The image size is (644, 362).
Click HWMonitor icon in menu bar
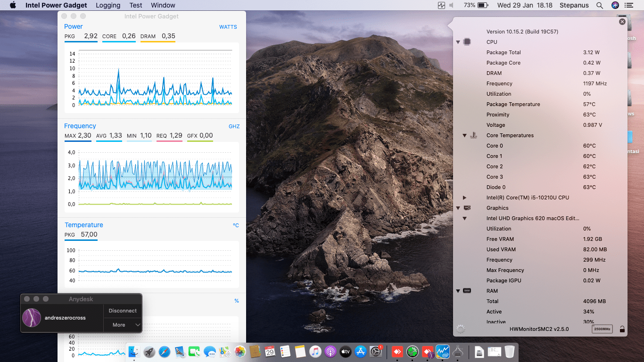441,5
